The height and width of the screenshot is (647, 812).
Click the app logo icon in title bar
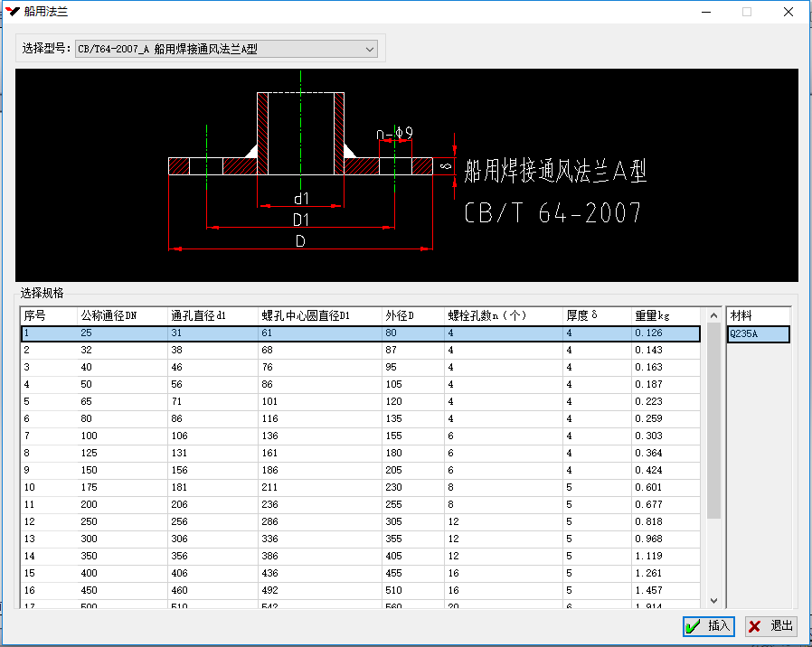point(13,12)
